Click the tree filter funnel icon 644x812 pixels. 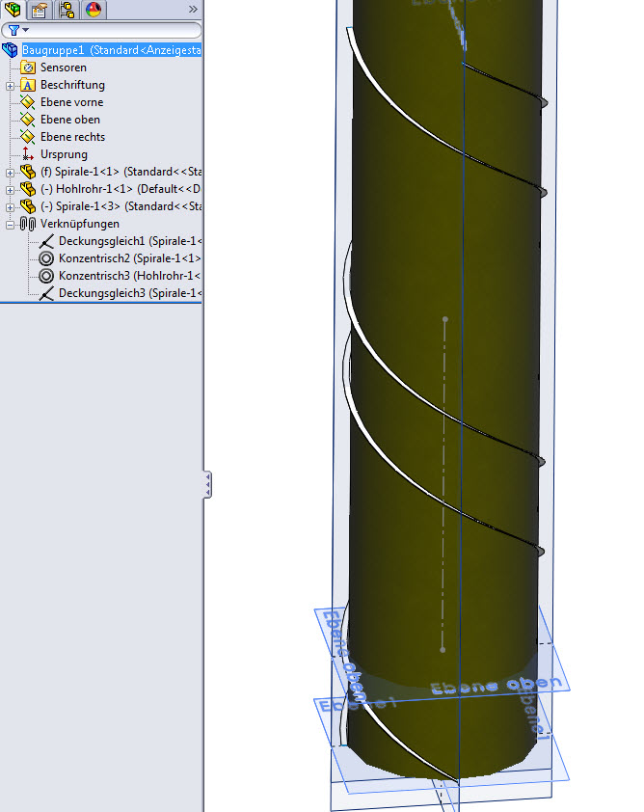tap(13, 31)
